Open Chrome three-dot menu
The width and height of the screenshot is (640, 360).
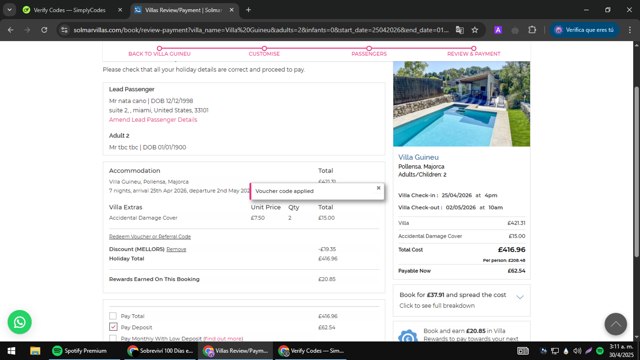pos(630,30)
